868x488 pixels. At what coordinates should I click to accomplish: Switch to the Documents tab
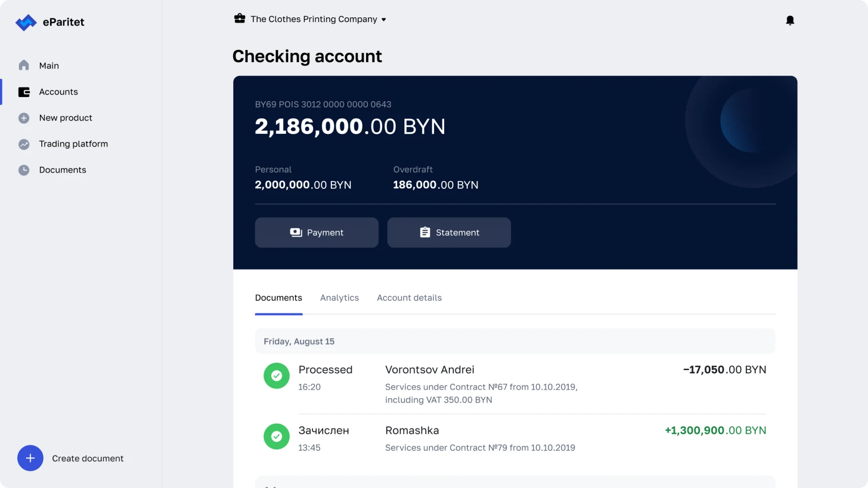pyautogui.click(x=279, y=298)
